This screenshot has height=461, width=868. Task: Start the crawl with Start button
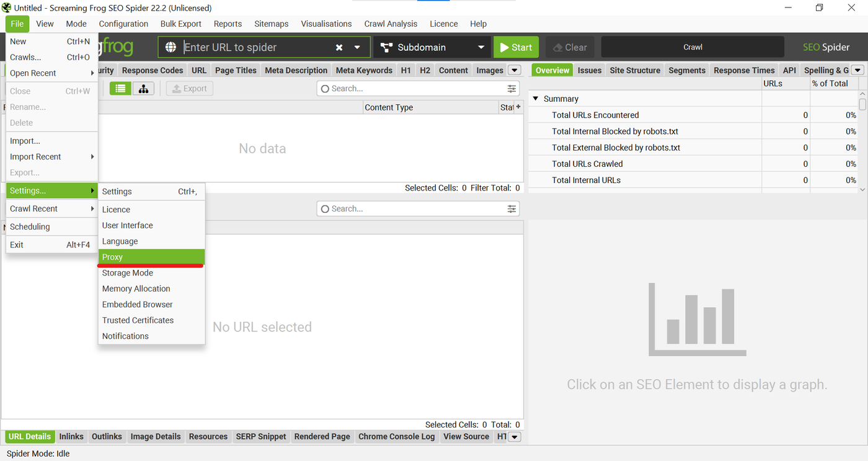516,47
